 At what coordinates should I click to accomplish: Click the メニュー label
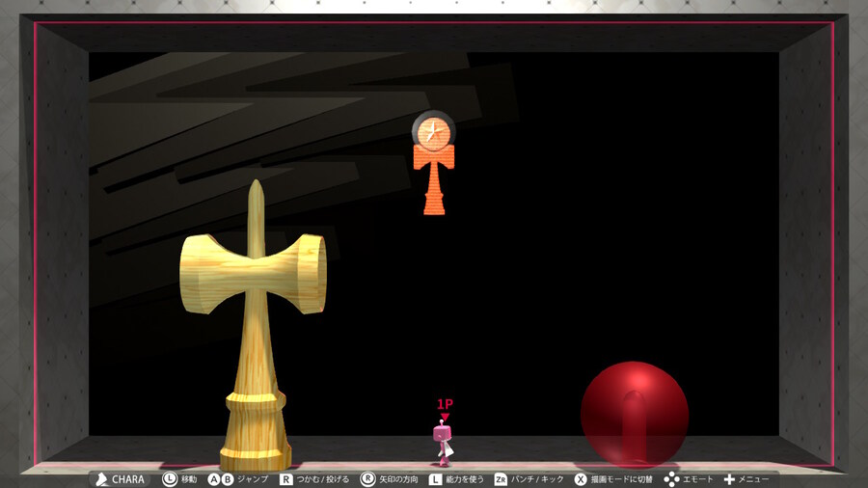(754, 479)
